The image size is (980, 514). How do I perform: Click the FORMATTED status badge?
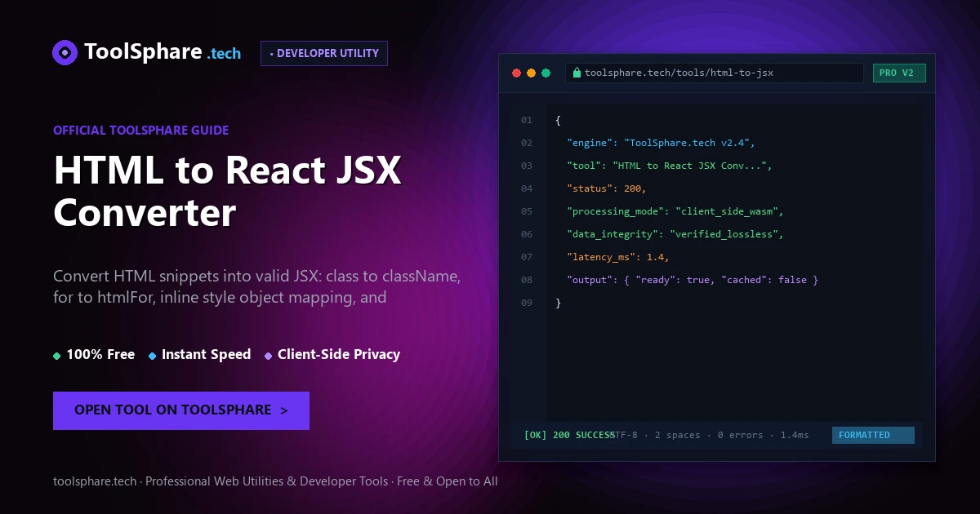coord(873,435)
